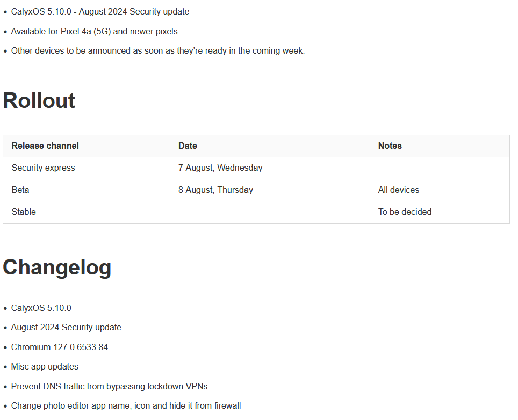This screenshot has width=518, height=420.
Task: Select the To be decided note
Action: coord(405,212)
